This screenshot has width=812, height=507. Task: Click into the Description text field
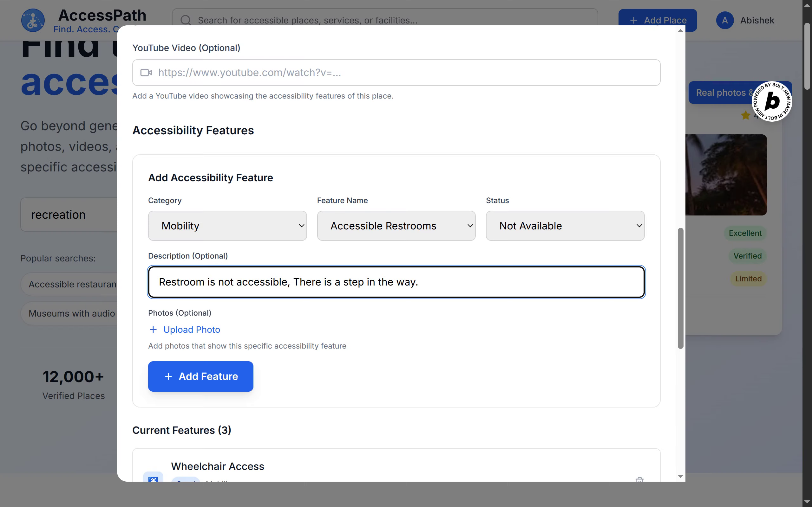click(x=396, y=282)
